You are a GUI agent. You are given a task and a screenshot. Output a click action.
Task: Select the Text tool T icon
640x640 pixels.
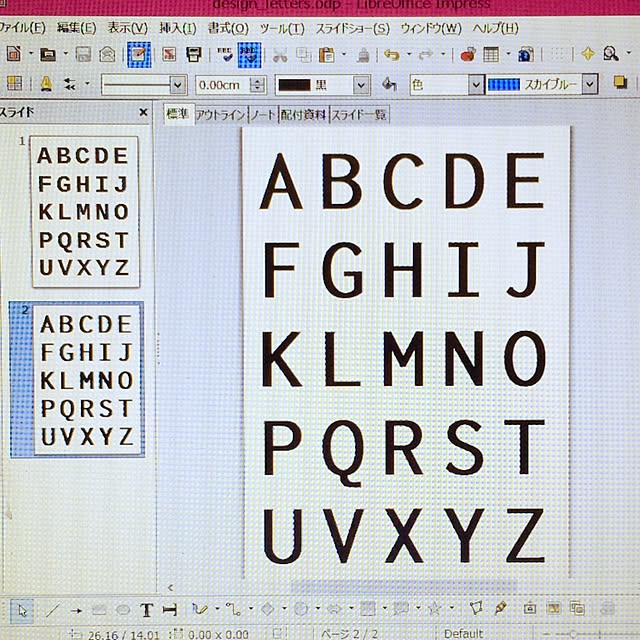coord(147,610)
